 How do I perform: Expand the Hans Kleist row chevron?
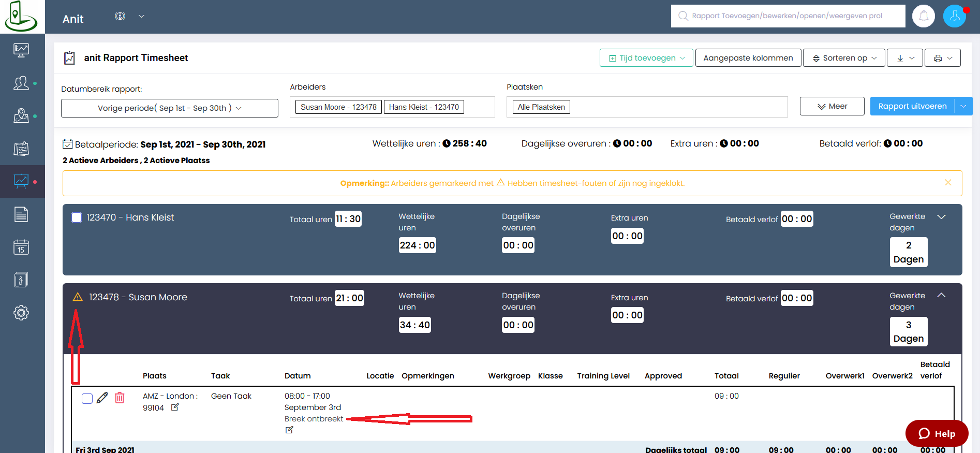[x=941, y=217]
